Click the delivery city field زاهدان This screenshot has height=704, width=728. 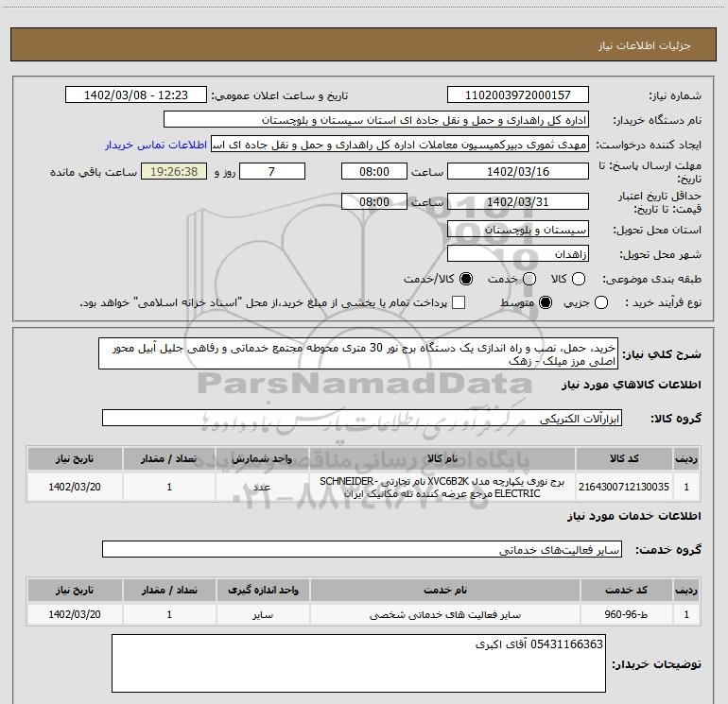coord(518,254)
